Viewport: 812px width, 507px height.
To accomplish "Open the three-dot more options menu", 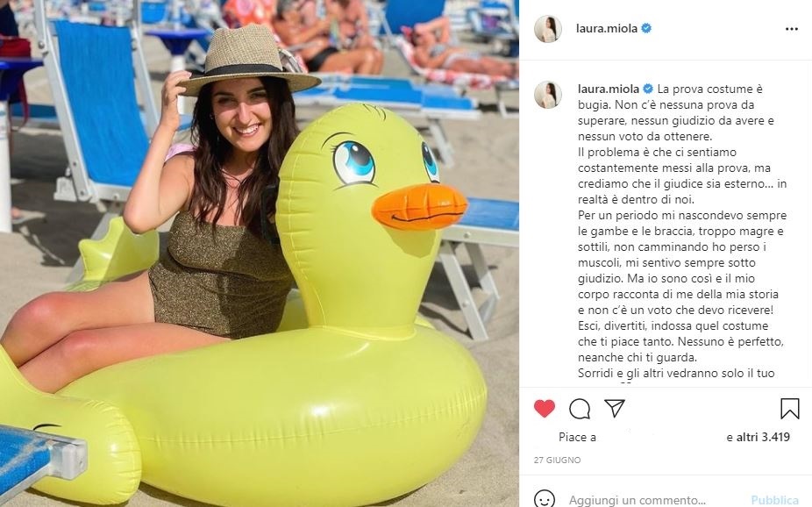I will pyautogui.click(x=791, y=29).
